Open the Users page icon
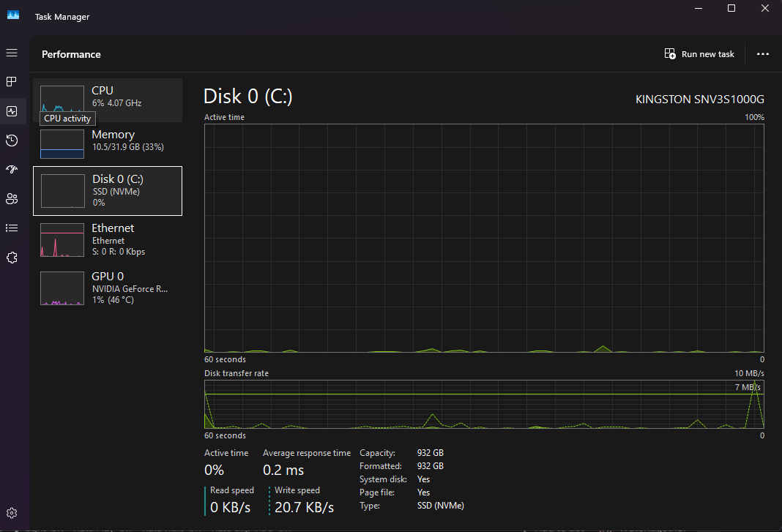Screen dimensions: 782x532 (x=12, y=199)
